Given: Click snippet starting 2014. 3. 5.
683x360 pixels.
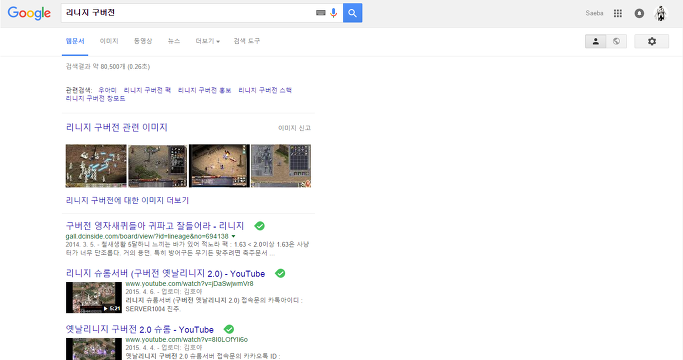Looking at the screenshot, I should tap(187, 248).
